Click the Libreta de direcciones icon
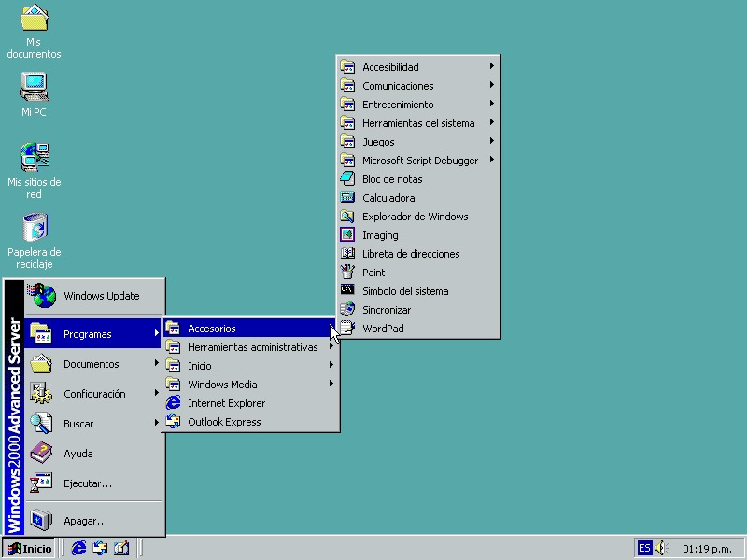The width and height of the screenshot is (747, 560). click(347, 253)
